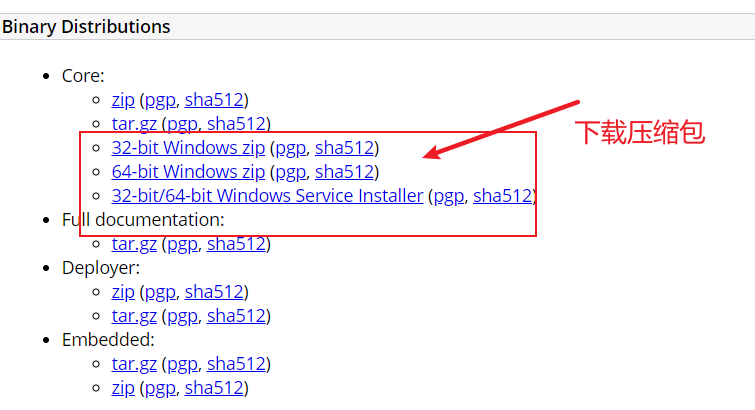Open pgp for Windows Service Installer
This screenshot has width=755, height=410.
click(x=448, y=196)
